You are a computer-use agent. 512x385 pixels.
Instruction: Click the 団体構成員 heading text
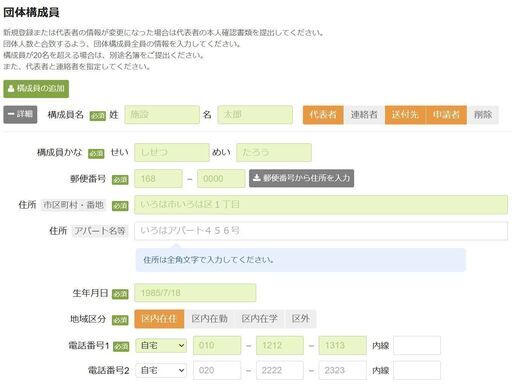(x=31, y=12)
